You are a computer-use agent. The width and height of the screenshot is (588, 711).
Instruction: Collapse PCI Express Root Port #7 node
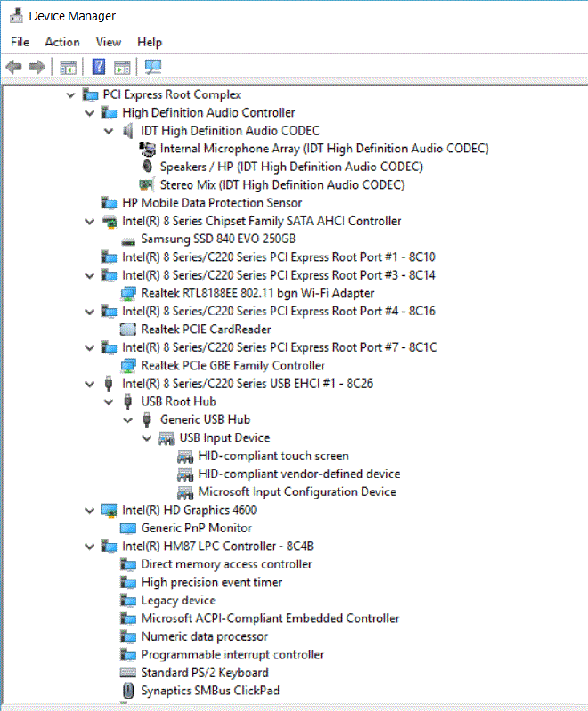click(90, 347)
